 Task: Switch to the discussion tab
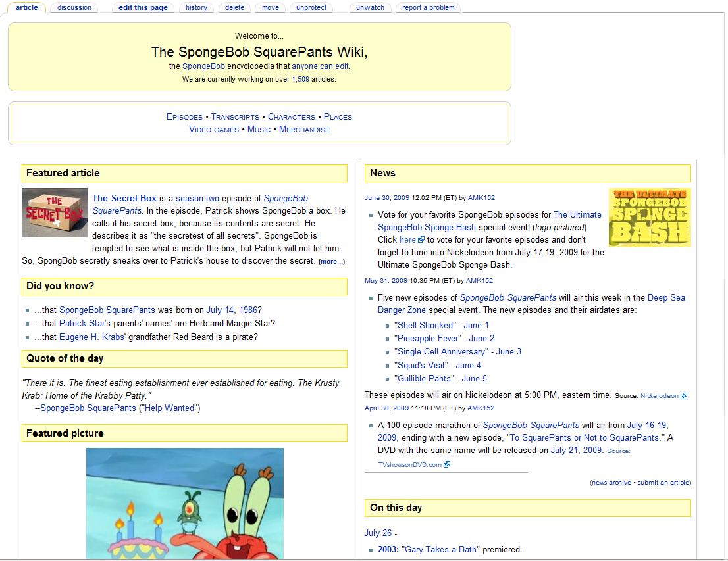tap(74, 7)
